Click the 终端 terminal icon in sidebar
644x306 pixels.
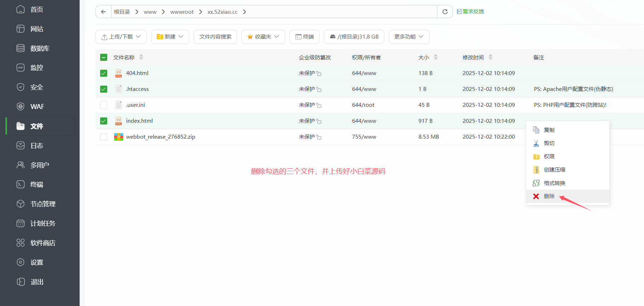coord(21,184)
